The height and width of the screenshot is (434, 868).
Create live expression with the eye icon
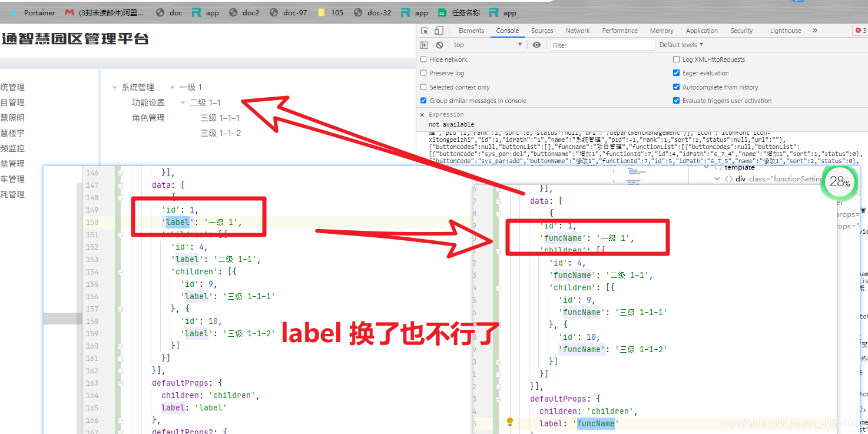pos(536,45)
